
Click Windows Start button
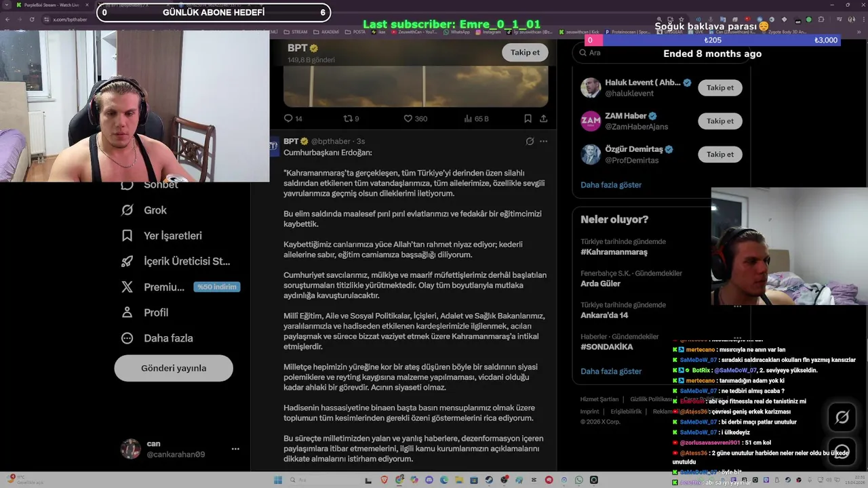(x=278, y=480)
